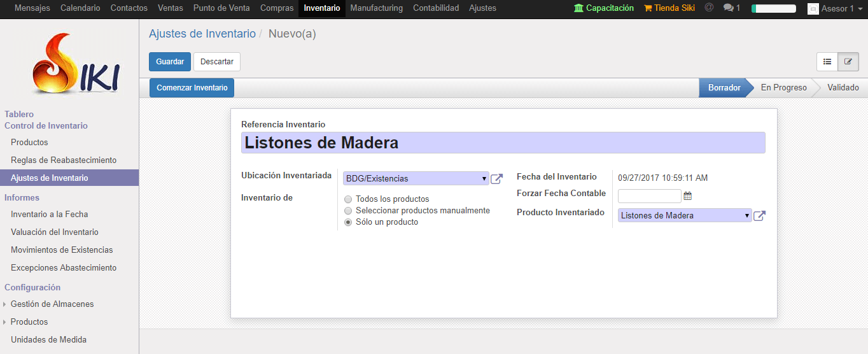Click Configuración section heading
The image size is (868, 354).
click(32, 287)
